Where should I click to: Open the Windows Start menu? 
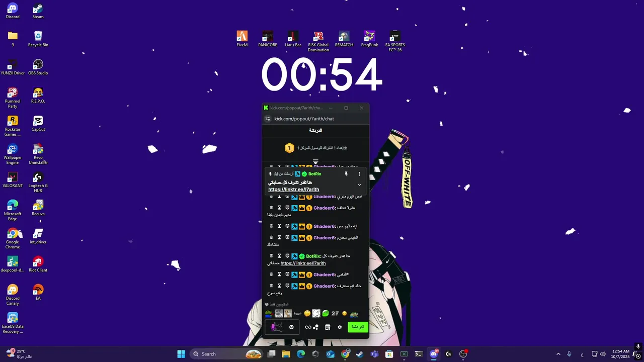pos(181,354)
